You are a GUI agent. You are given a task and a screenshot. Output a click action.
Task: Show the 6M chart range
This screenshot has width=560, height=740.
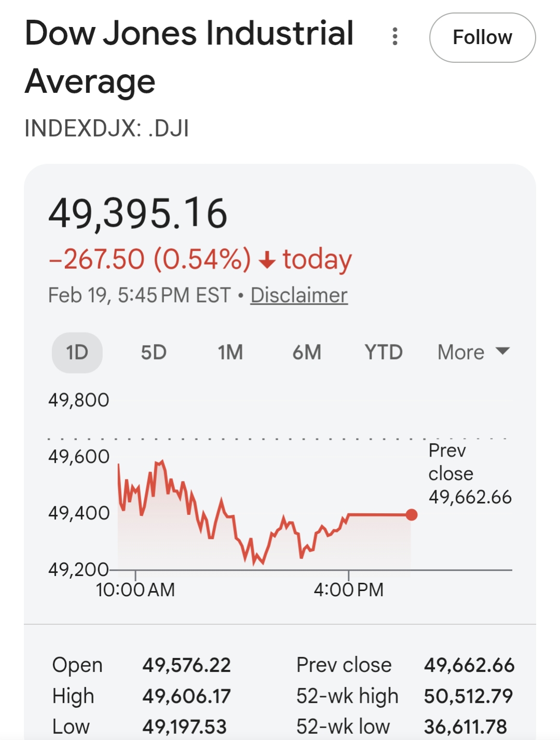(307, 352)
